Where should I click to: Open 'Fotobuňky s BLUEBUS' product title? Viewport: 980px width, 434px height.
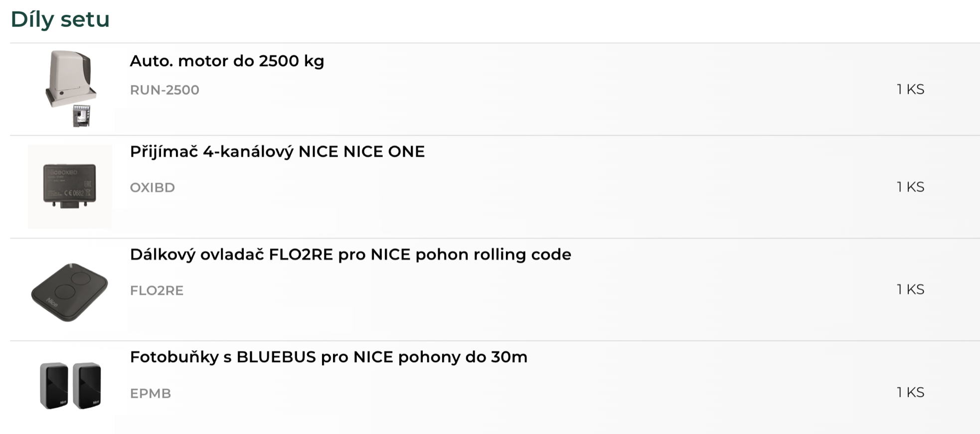[328, 357]
